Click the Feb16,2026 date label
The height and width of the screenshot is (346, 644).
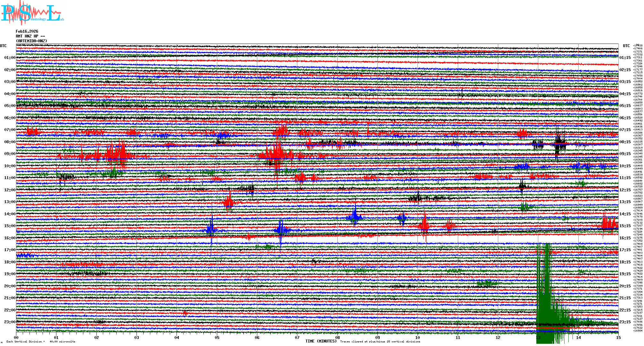click(27, 31)
